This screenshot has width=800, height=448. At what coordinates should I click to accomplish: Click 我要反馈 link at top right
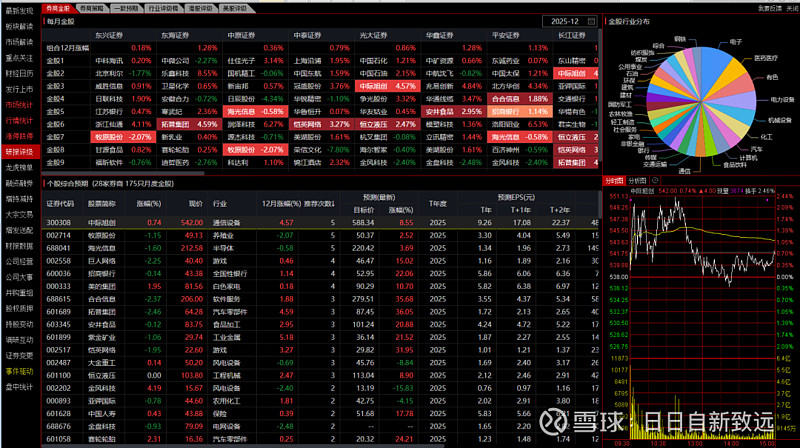770,8
